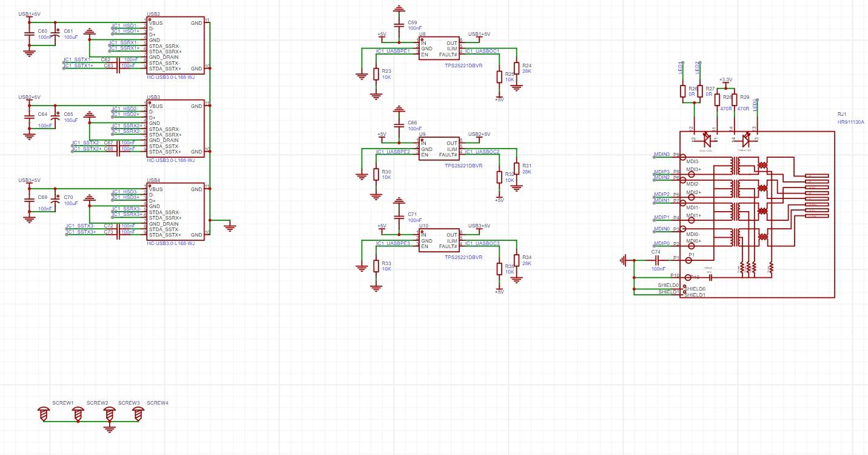This screenshot has width=868, height=455.
Task: Click the USB2 connector component body
Action: click(x=175, y=46)
